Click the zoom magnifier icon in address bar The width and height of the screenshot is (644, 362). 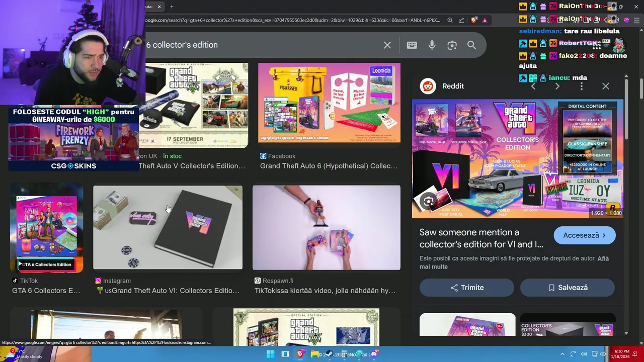click(x=450, y=20)
